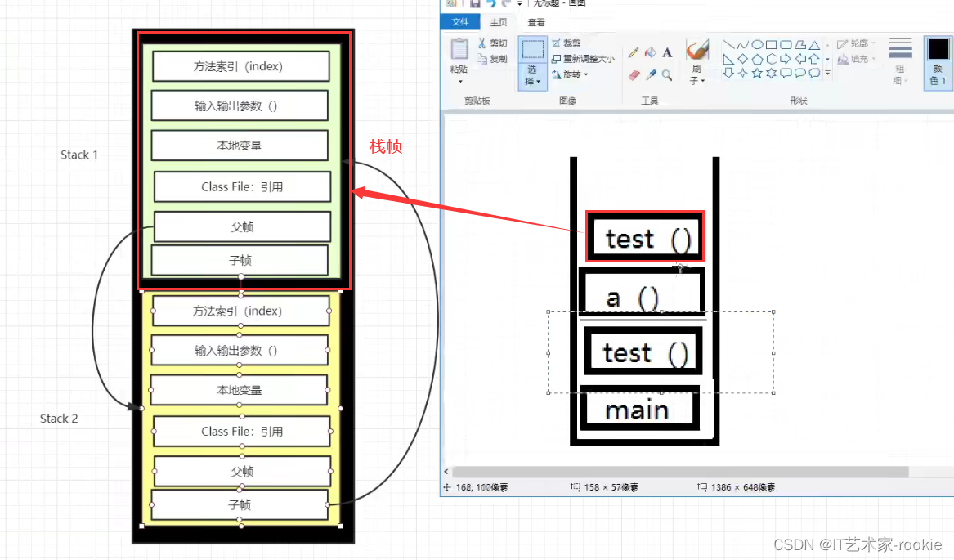Choose the Diamond shape in shapes gallery
This screenshot has height=560, width=954.
click(x=743, y=59)
